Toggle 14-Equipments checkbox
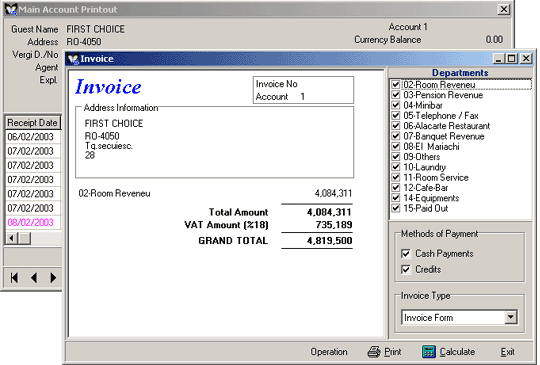The image size is (540, 365). (x=396, y=198)
